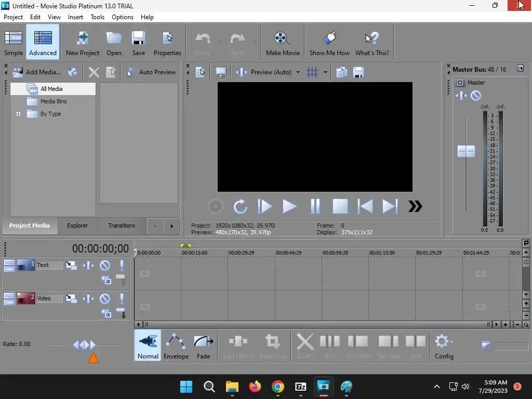532x399 pixels.
Task: Adjust the playback Rate slider
Action: (x=85, y=345)
